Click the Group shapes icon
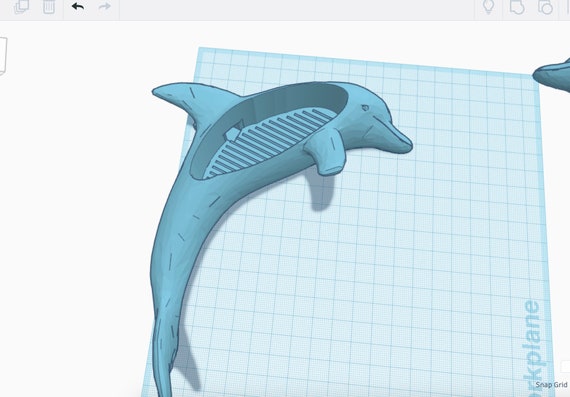Image resolution: width=570 pixels, height=397 pixels. click(x=517, y=7)
